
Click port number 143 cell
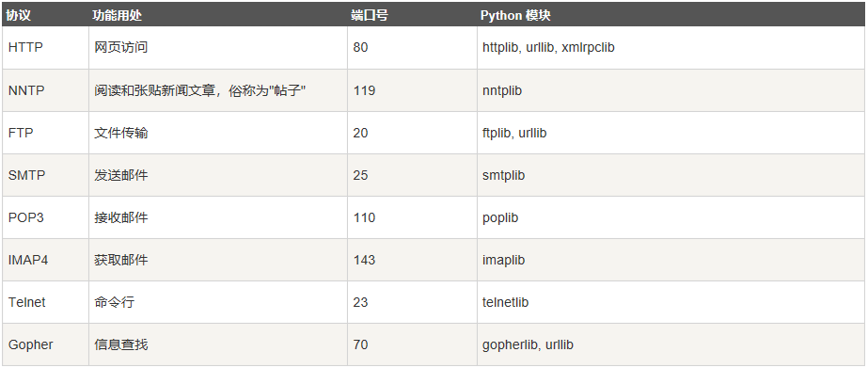pyautogui.click(x=413, y=260)
